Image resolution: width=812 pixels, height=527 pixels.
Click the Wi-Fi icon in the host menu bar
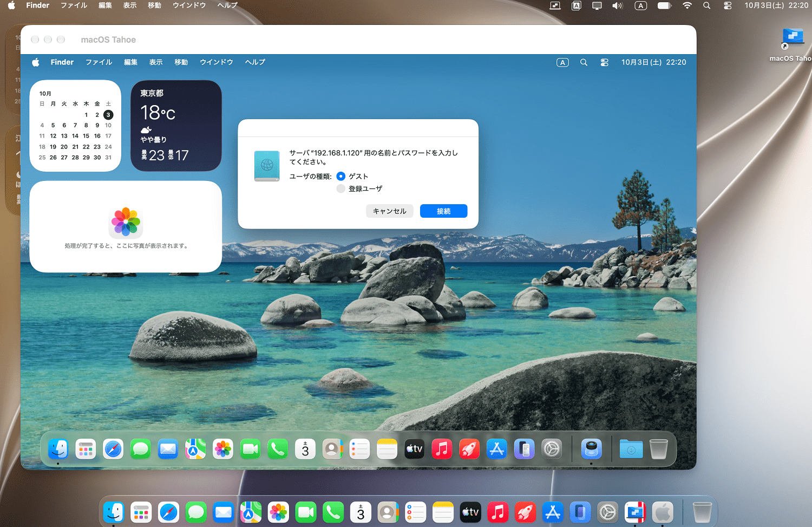tap(687, 5)
